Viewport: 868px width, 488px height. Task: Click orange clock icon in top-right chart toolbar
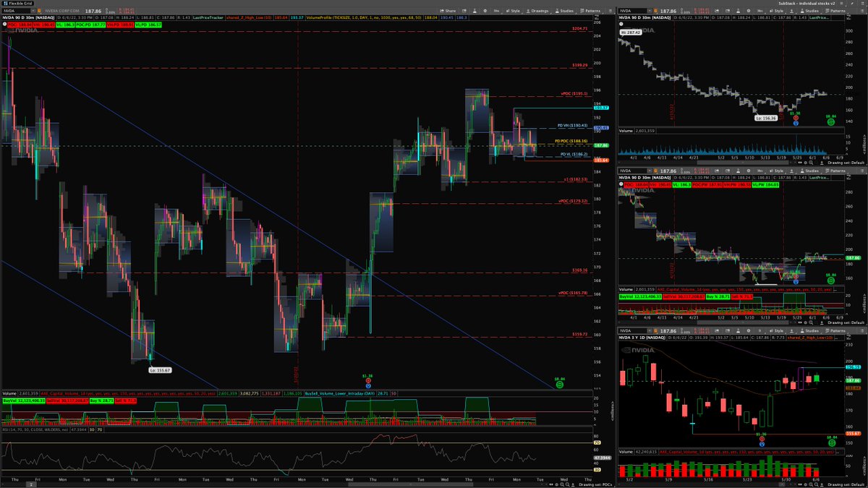click(655, 11)
